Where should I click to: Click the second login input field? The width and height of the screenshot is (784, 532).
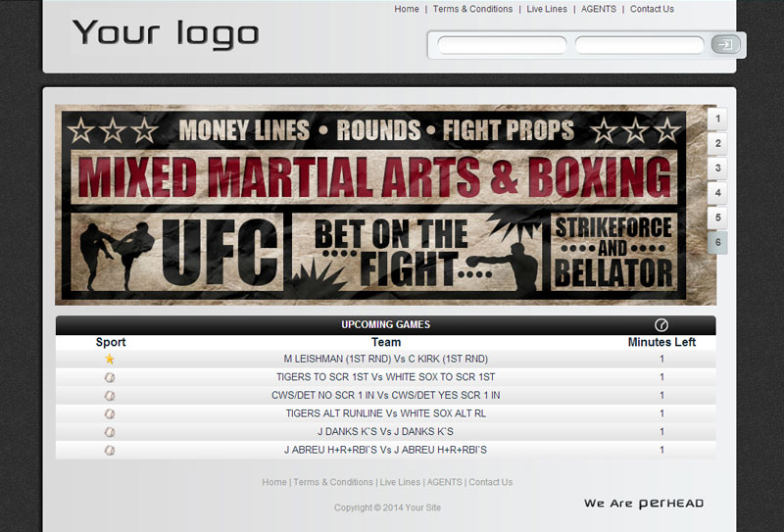coord(640,45)
